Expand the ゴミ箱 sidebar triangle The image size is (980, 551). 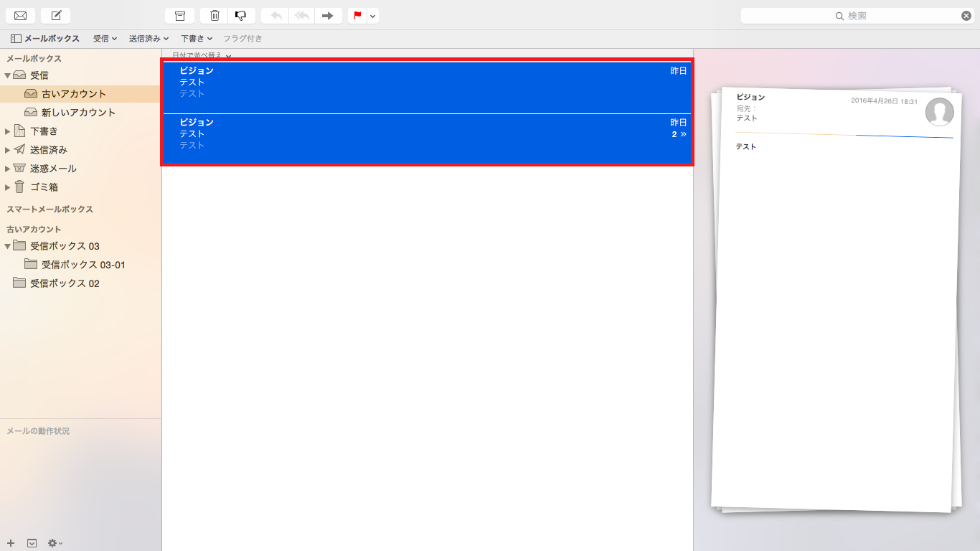7,187
